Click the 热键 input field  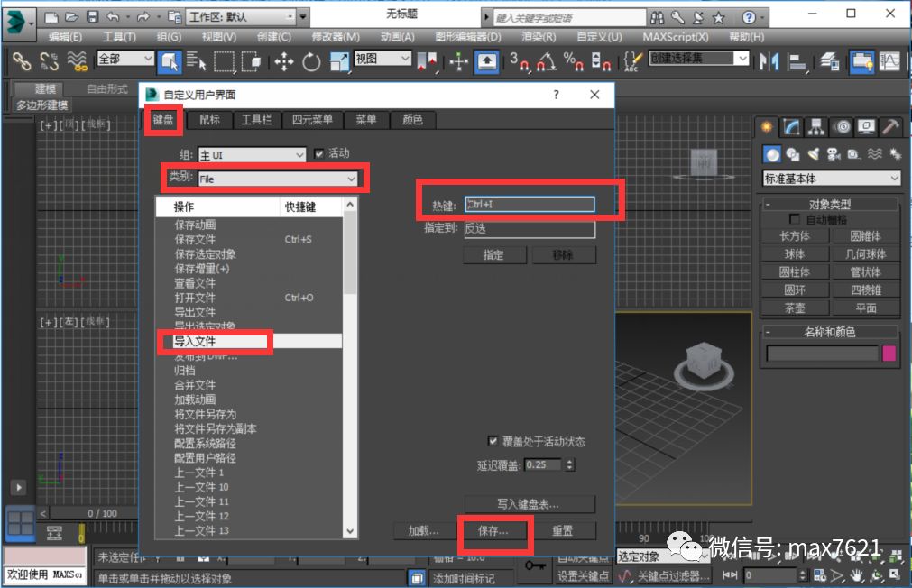tap(530, 204)
